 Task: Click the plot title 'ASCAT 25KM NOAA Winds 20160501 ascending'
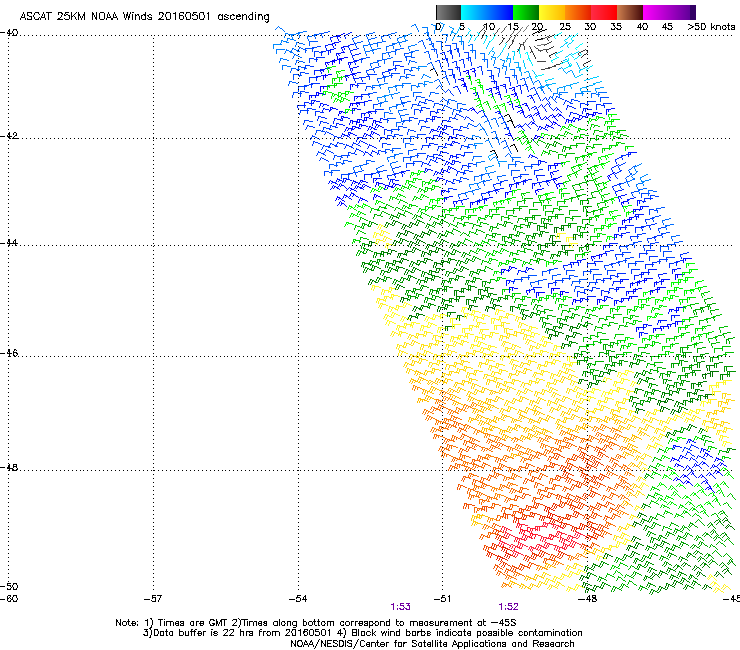[144, 17]
